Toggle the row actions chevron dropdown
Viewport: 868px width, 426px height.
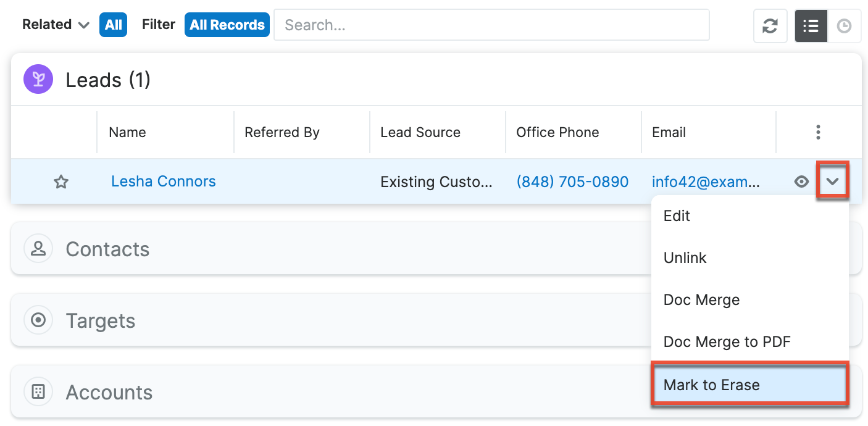tap(833, 182)
